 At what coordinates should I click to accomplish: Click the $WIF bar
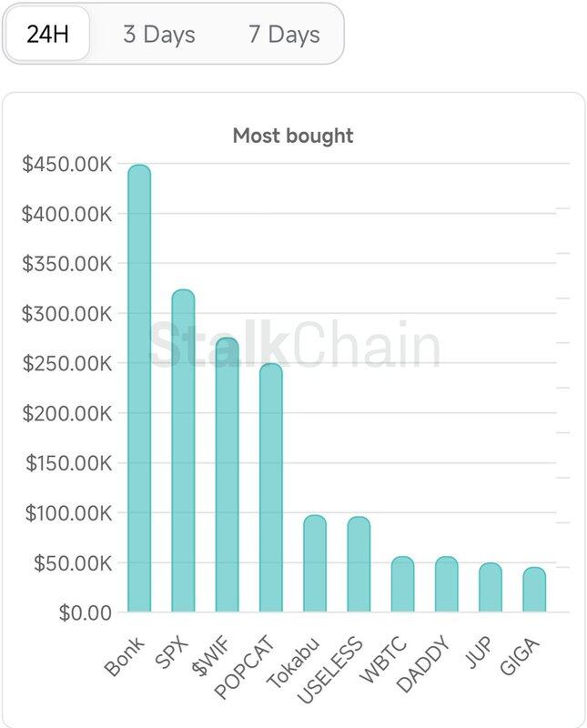(x=227, y=475)
